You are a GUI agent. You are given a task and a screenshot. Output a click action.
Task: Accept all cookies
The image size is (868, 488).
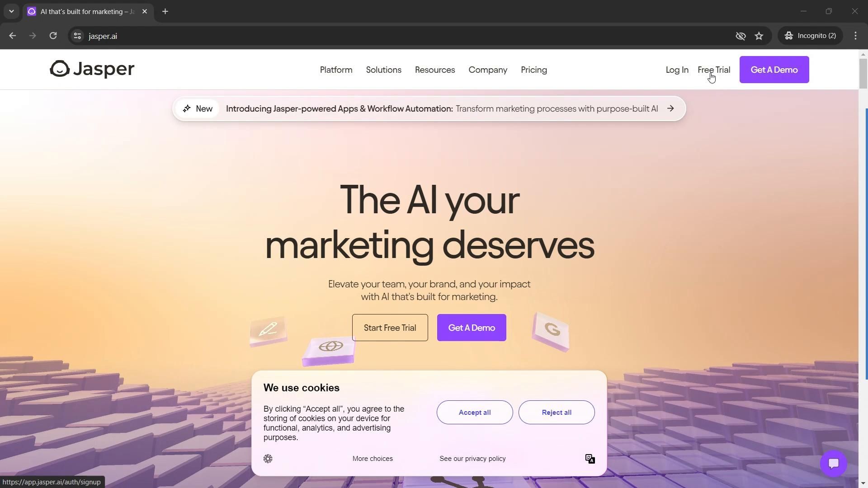(x=475, y=413)
